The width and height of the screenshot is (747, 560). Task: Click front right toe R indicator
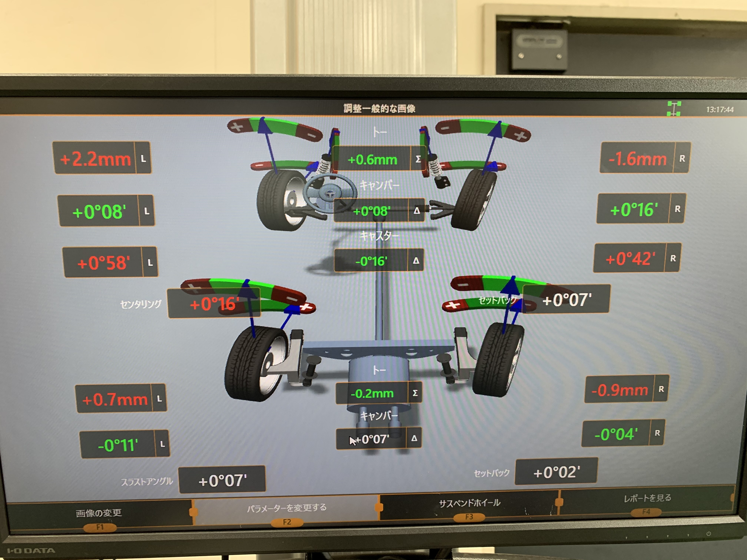coord(682,159)
